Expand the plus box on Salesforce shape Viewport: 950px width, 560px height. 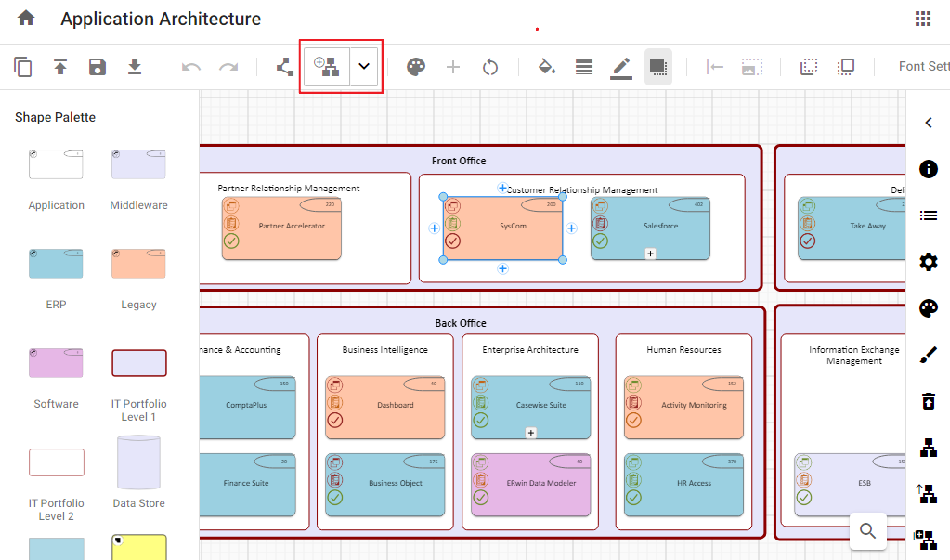pos(651,254)
